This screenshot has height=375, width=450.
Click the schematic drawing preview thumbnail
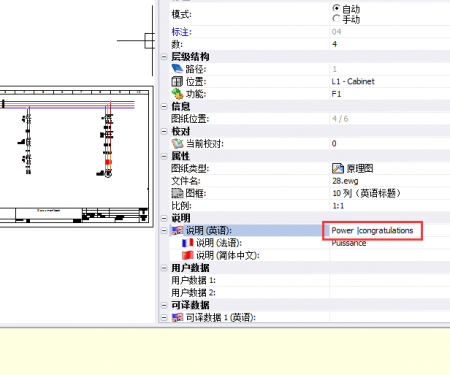point(75,157)
